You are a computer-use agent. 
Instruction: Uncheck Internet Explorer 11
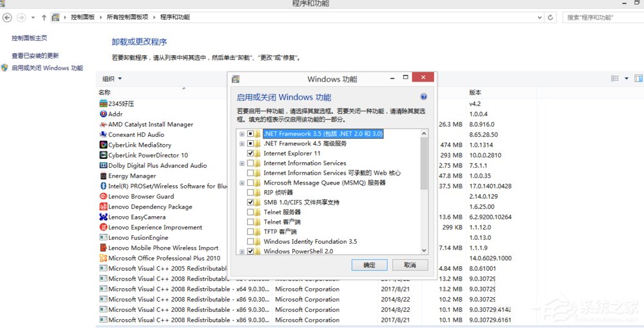(x=251, y=153)
